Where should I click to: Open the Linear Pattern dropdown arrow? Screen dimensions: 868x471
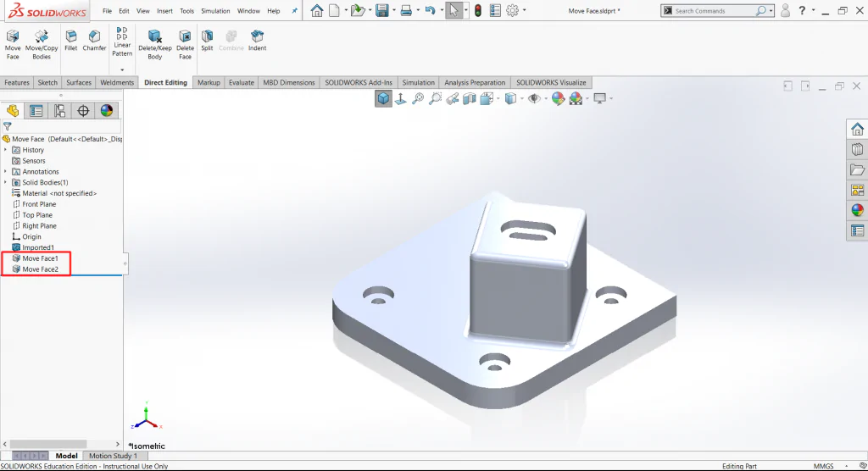(122, 69)
